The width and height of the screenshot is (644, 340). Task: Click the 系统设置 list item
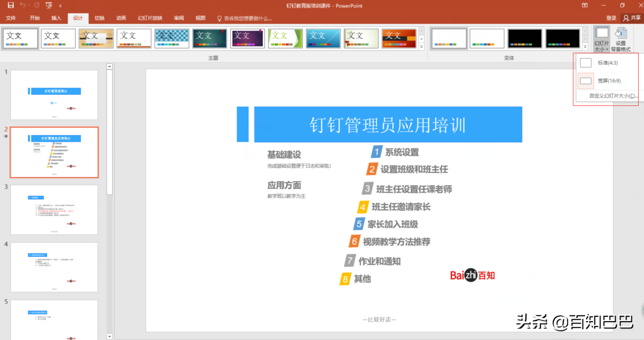point(402,152)
